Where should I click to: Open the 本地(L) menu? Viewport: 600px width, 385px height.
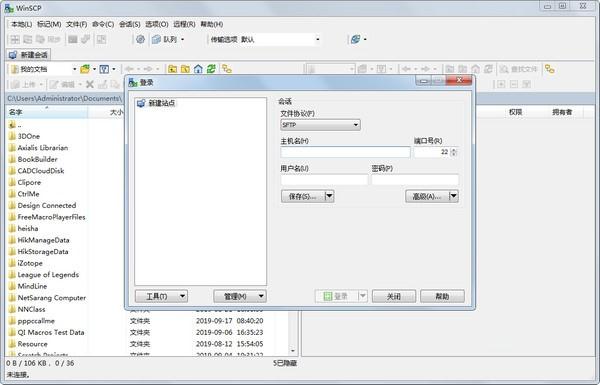point(21,24)
